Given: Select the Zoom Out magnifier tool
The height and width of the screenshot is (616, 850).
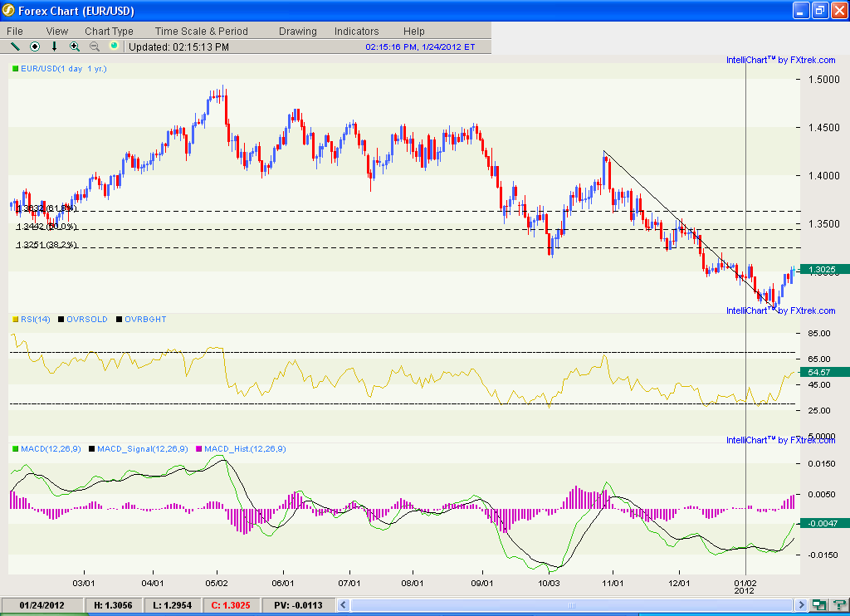Looking at the screenshot, I should click(94, 46).
